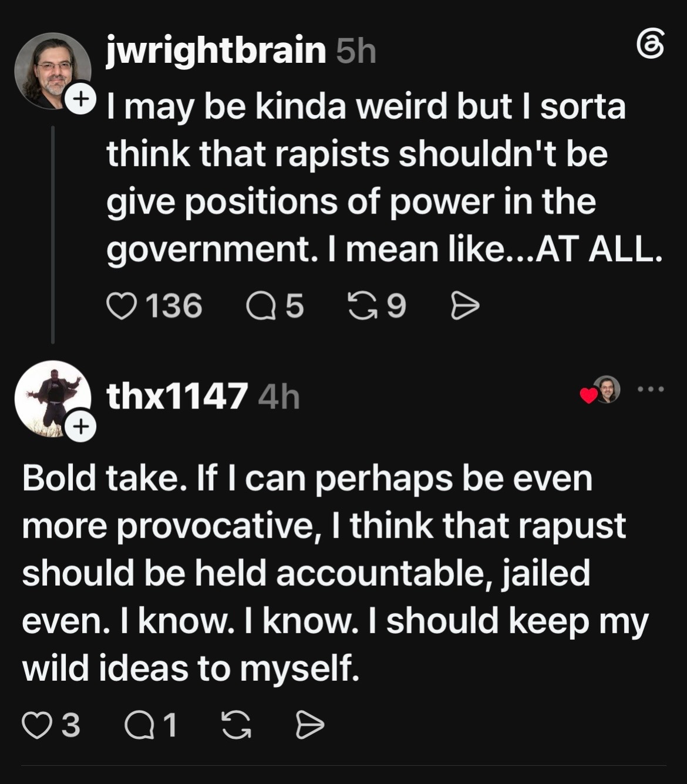Repost jwrightbrain's post with the repost icon
The height and width of the screenshot is (784, 687).
point(363,306)
